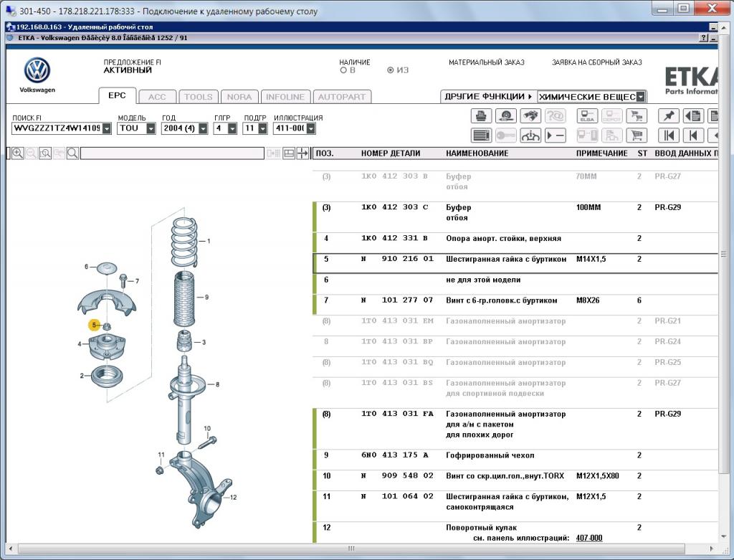Open the ИЛЛЮСТРАЦИЯ dropdown showing 411-000
The height and width of the screenshot is (560, 734).
coord(311,128)
